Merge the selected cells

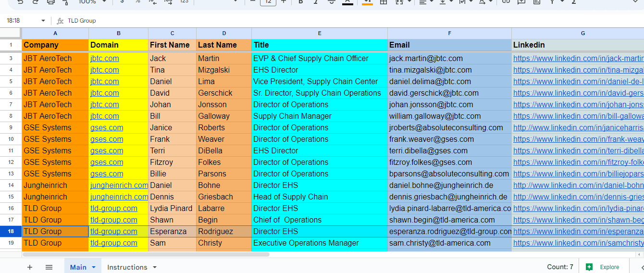(x=399, y=2)
